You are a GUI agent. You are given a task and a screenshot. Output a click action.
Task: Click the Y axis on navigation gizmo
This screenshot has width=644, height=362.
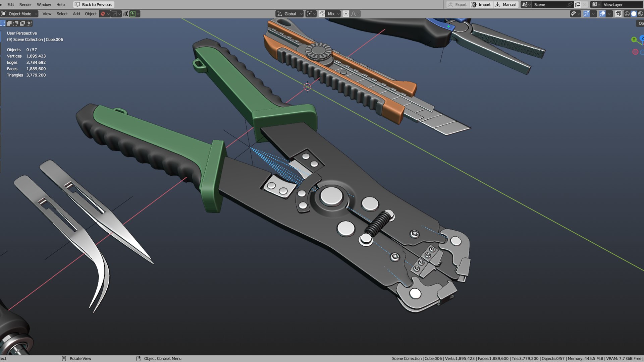click(x=634, y=40)
